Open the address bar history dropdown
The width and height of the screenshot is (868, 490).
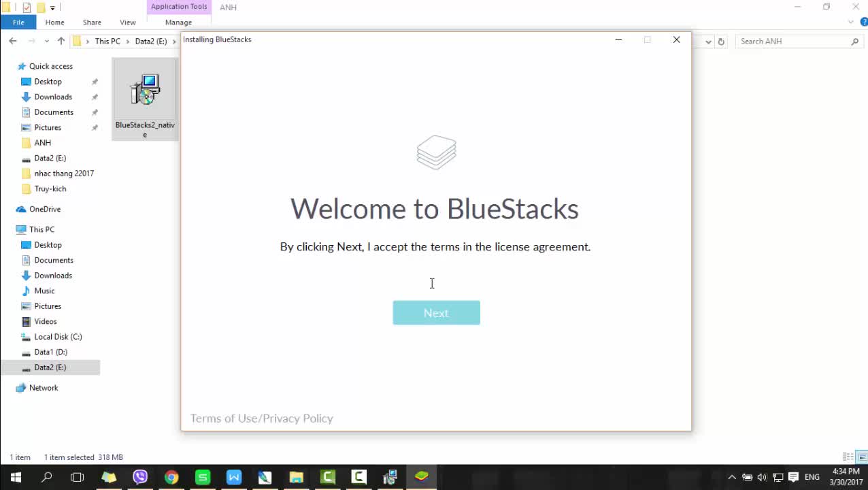point(708,42)
